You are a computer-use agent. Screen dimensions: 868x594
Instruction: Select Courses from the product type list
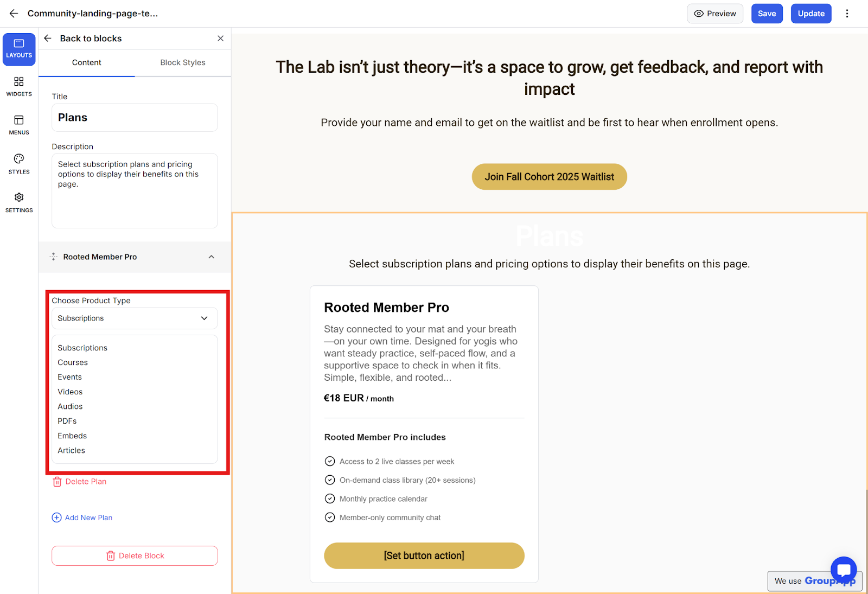(73, 362)
